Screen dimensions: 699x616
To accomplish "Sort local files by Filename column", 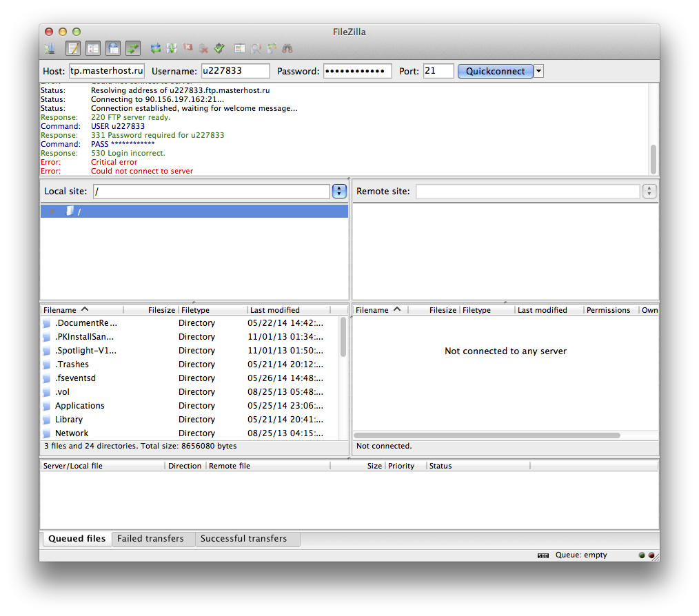I will point(82,310).
